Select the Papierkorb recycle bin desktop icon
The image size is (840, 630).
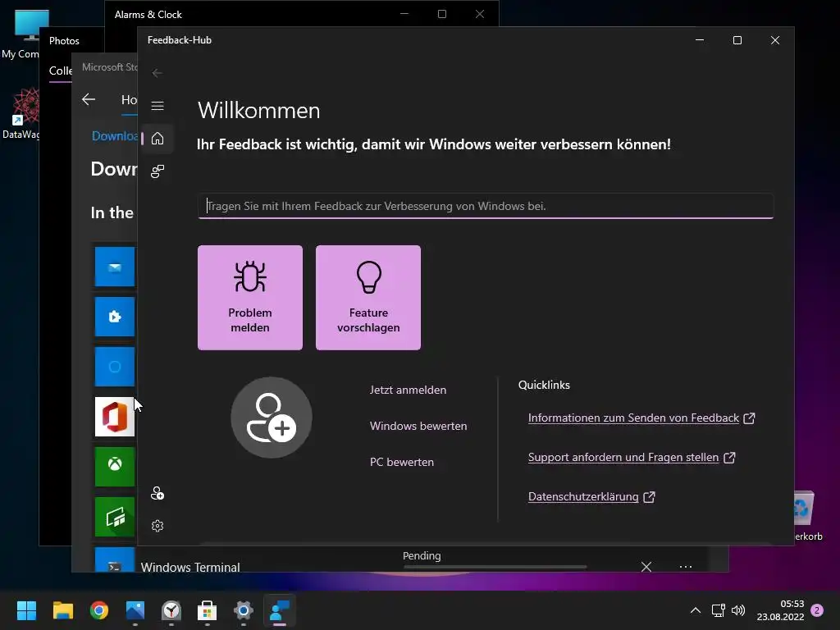[x=808, y=516]
